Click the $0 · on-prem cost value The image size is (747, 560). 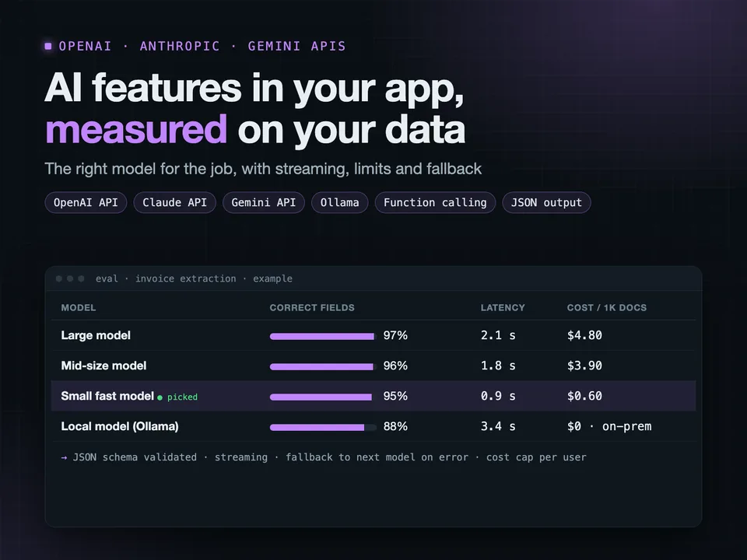pyautogui.click(x=609, y=427)
